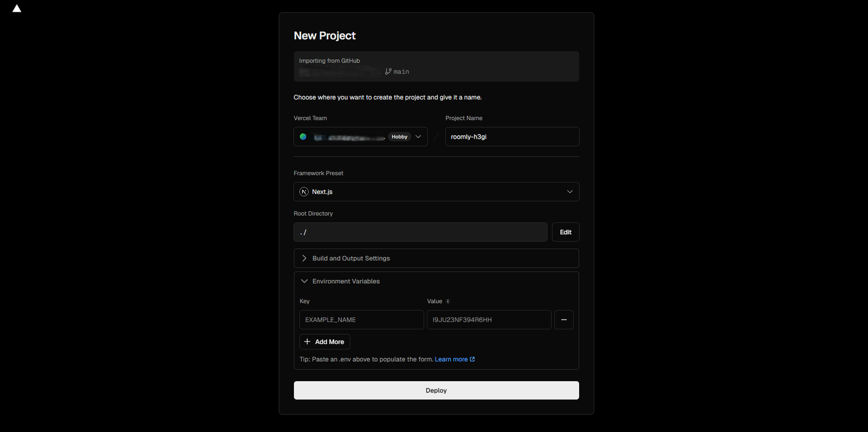This screenshot has height=432, width=868.
Task: Open the Framework Preset dropdown arrow
Action: [x=570, y=192]
